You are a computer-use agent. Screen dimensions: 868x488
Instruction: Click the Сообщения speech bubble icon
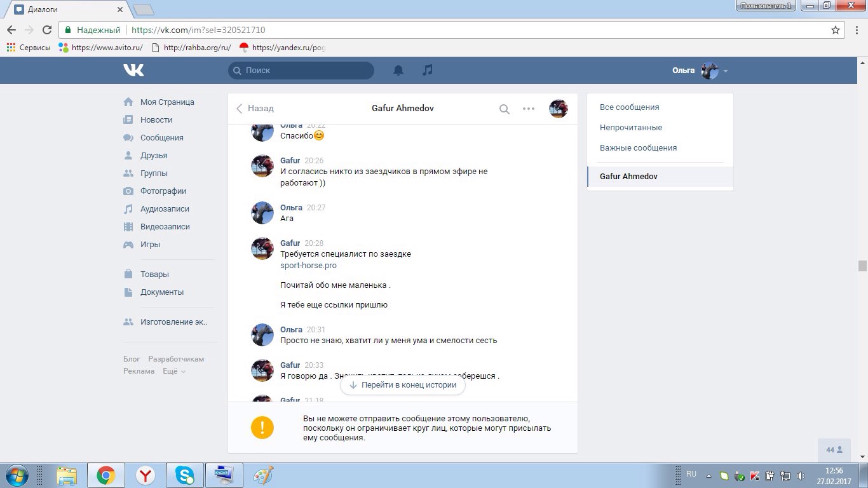[x=128, y=137]
